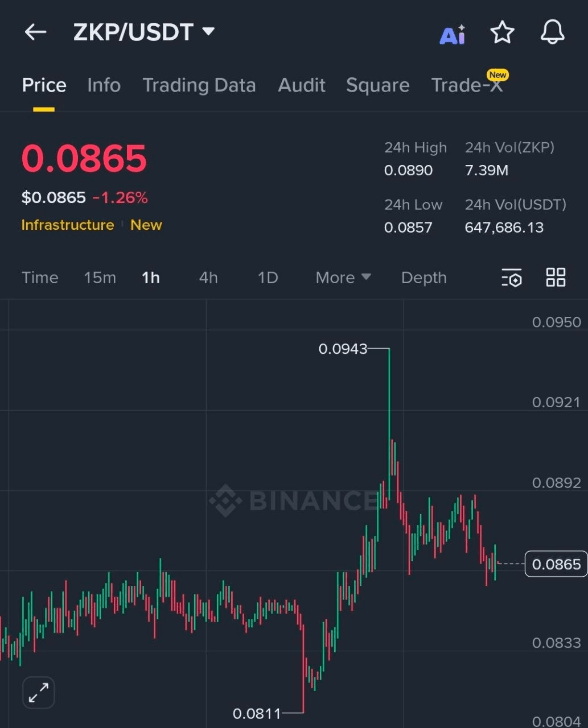
Task: Show the Depth chart view
Action: 423,278
